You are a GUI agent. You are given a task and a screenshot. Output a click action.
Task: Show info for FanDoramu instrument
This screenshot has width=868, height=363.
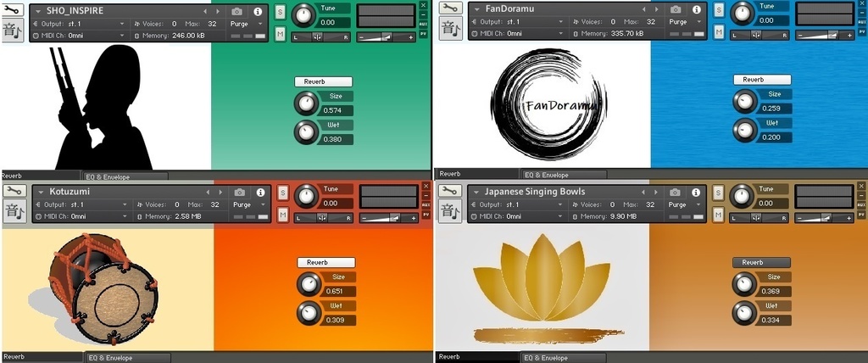coord(697,9)
